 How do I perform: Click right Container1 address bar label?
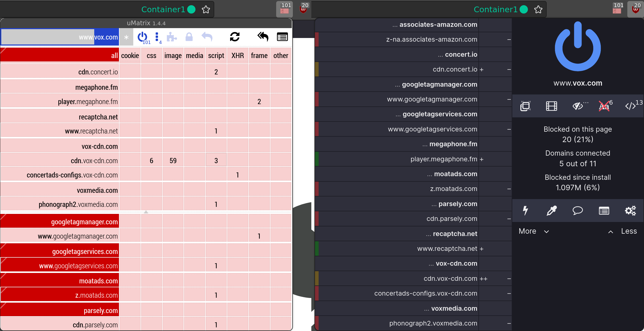tap(495, 9)
